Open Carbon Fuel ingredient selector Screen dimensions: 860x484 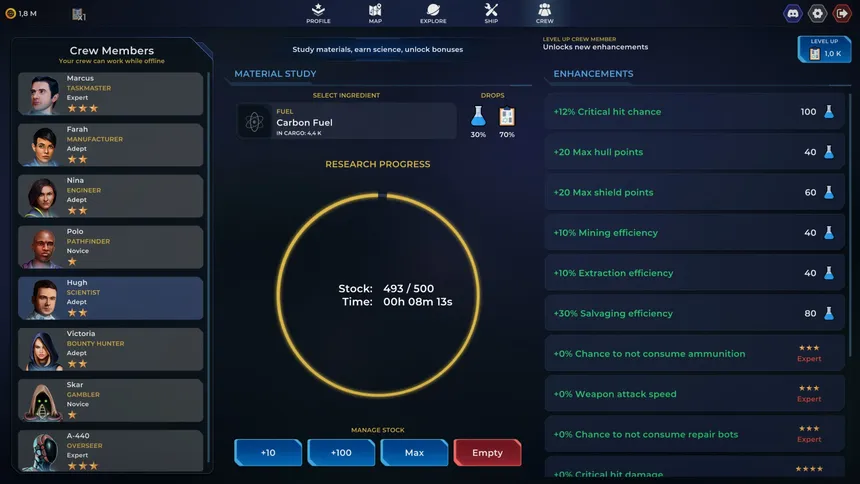346,121
